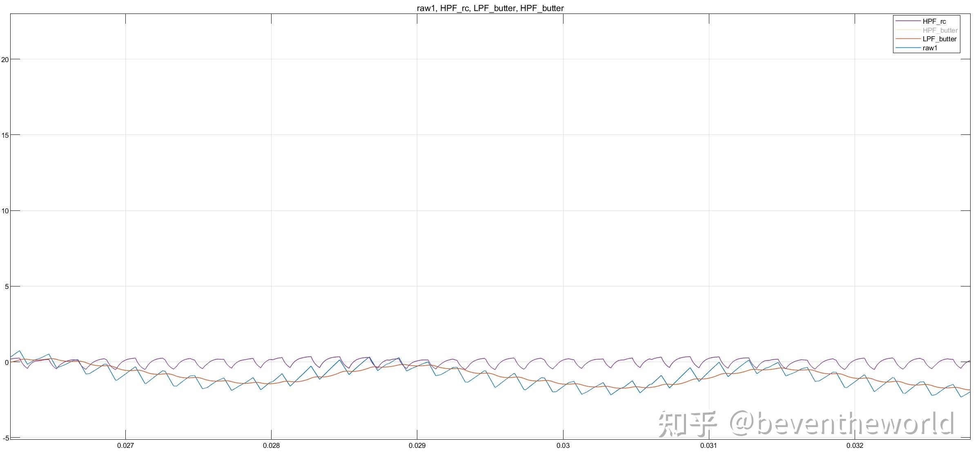Screen dimensions: 980x463
Task: Click the 0.03 x-axis tick label
Action: click(x=563, y=445)
